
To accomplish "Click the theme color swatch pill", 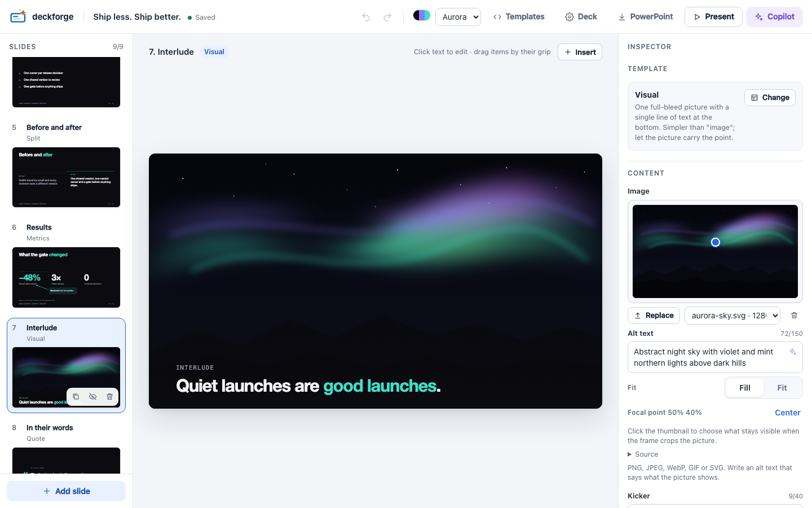I will (x=422, y=15).
